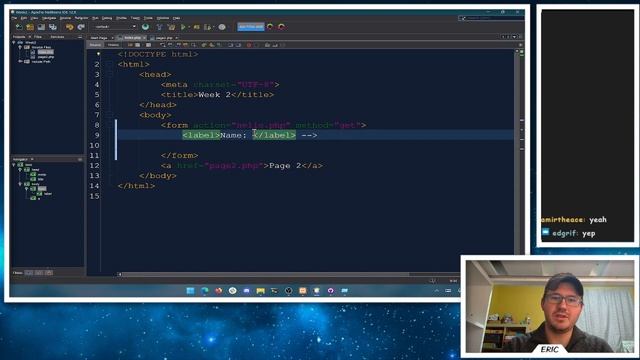640x360 pixels.
Task: Click the Undo toolbar icon
Action: click(x=69, y=27)
